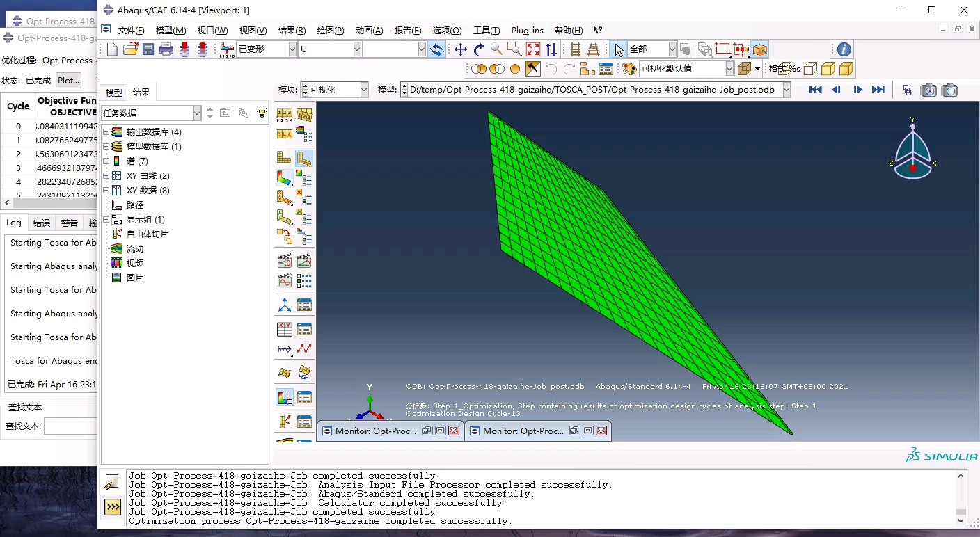Plot contours on deformed shape
Image resolution: width=980 pixels, height=537 pixels.
(x=285, y=178)
